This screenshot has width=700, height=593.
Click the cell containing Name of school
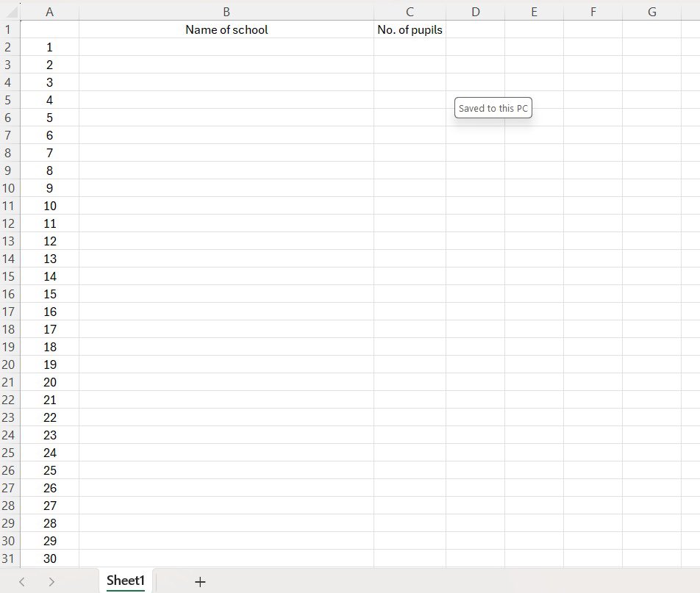(x=226, y=29)
